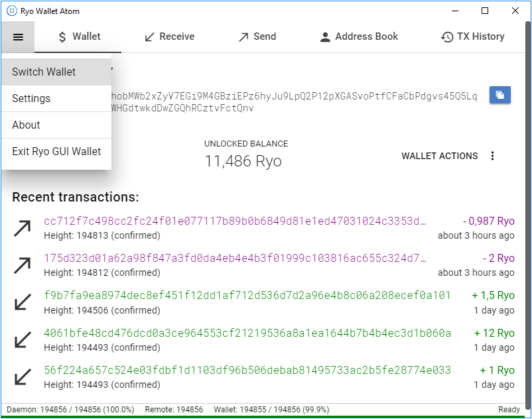
Task: Close the Ryo Wallet Atom window
Action: pos(515,11)
